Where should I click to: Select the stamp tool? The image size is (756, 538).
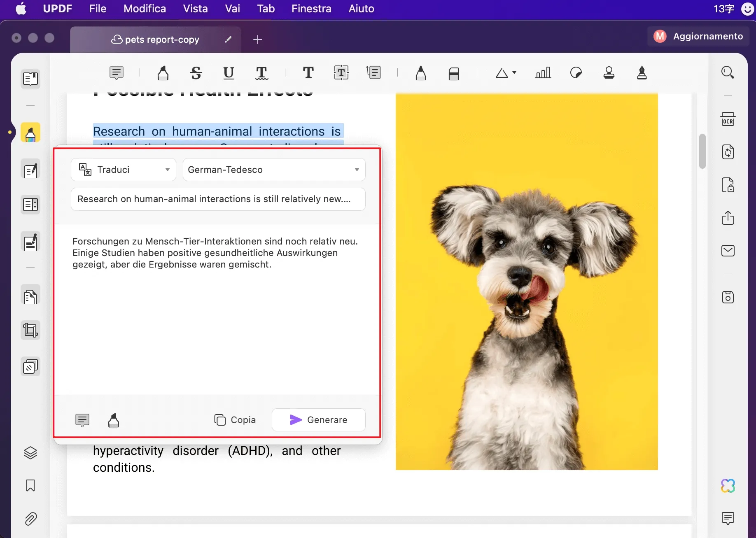pyautogui.click(x=609, y=73)
